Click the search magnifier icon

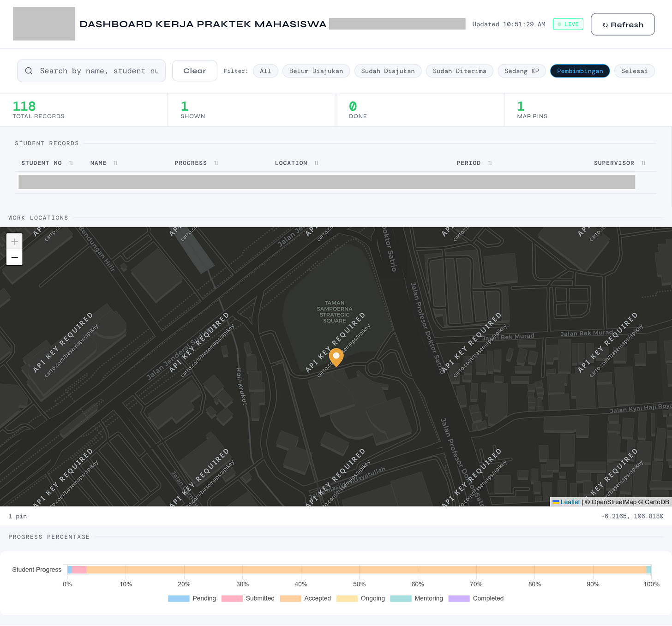pyautogui.click(x=29, y=71)
